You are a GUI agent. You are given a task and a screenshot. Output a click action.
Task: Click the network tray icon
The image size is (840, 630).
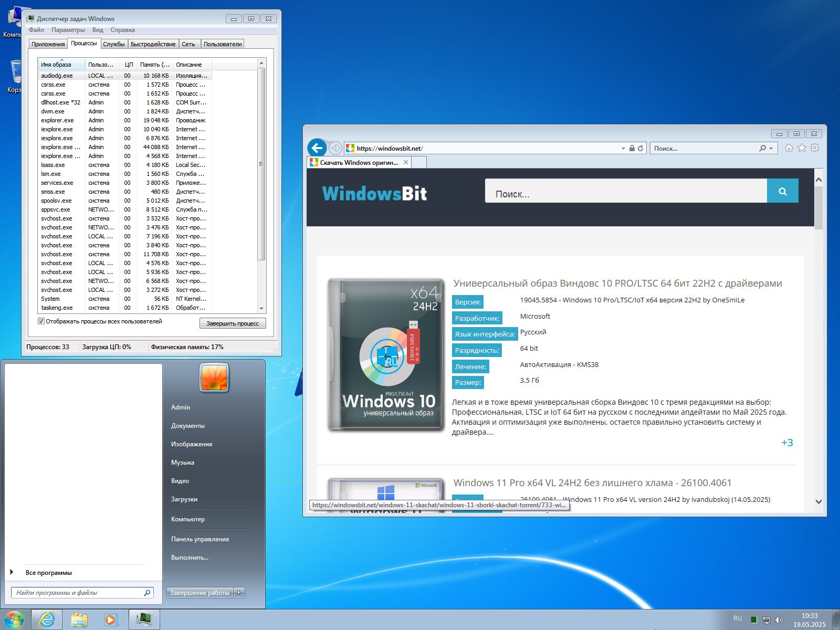pyautogui.click(x=766, y=620)
